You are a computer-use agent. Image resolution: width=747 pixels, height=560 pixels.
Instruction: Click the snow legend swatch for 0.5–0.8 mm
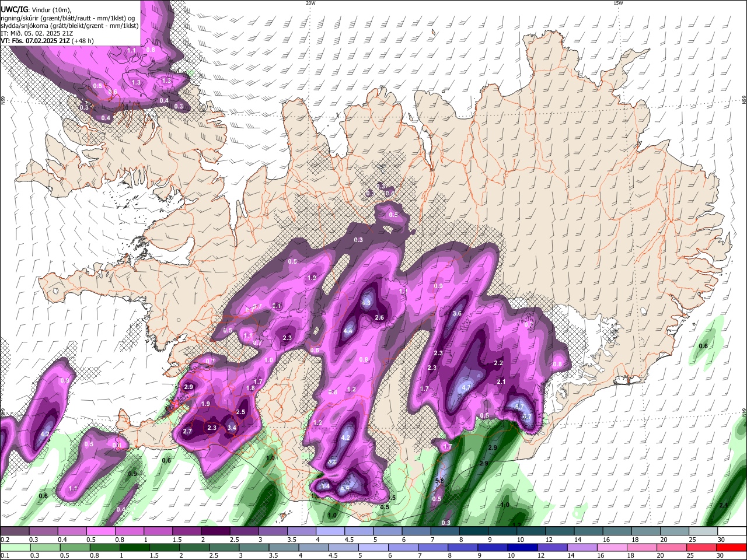tap(100, 531)
